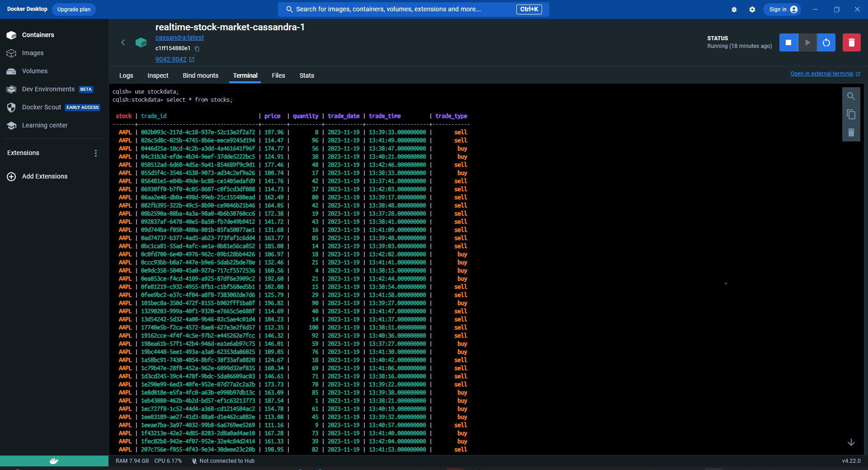This screenshot has width=868, height=470.
Task: Open the 9042:9042 port link
Action: click(171, 59)
